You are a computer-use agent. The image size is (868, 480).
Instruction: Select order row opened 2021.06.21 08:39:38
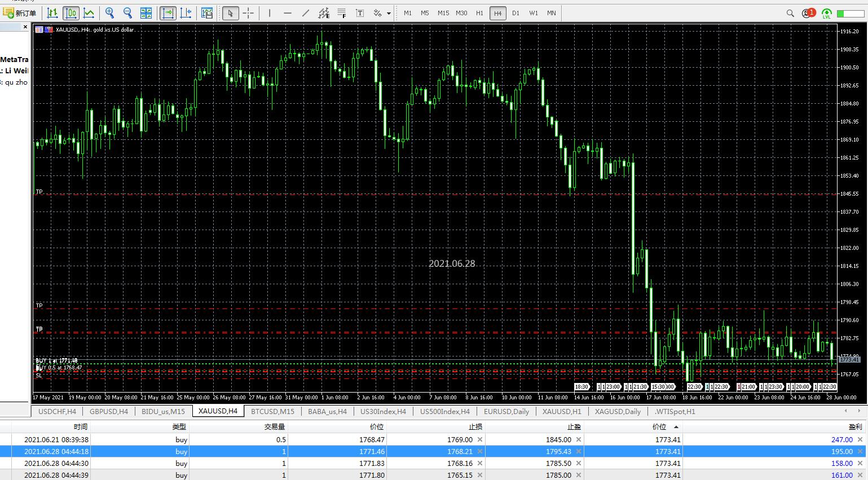click(433, 439)
